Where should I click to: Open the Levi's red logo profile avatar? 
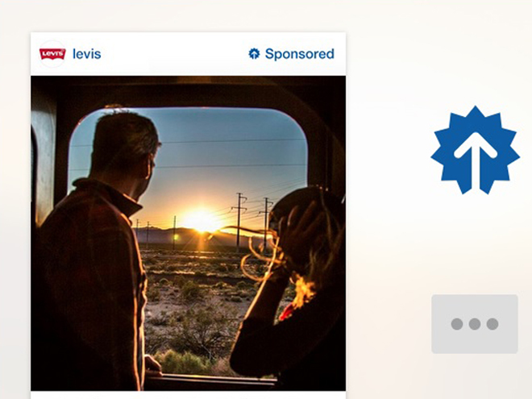52,54
